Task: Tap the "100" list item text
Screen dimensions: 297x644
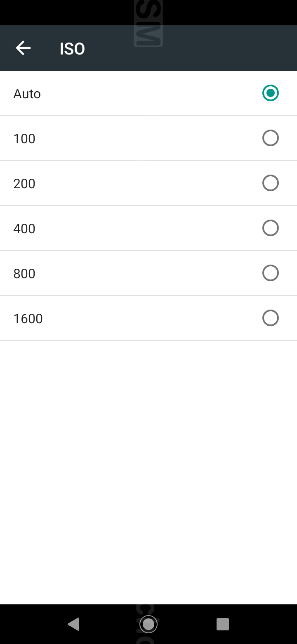Action: tap(24, 139)
